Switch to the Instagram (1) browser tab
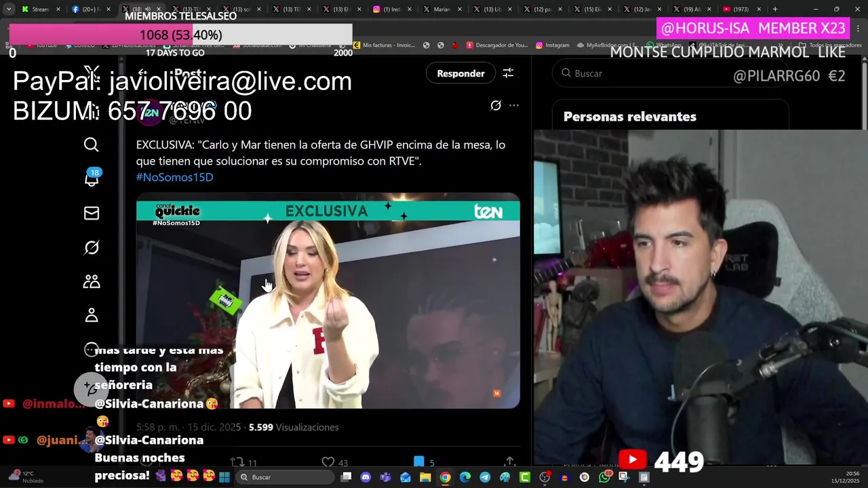The width and height of the screenshot is (868, 488). click(394, 9)
